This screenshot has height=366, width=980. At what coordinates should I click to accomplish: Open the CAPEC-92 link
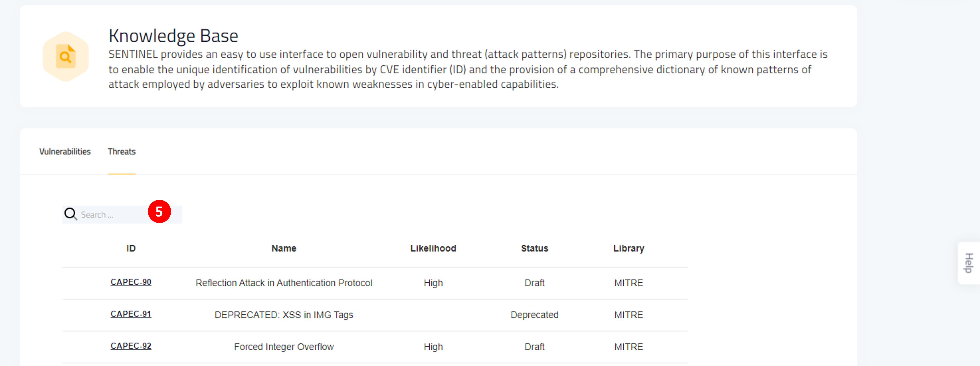pos(131,346)
